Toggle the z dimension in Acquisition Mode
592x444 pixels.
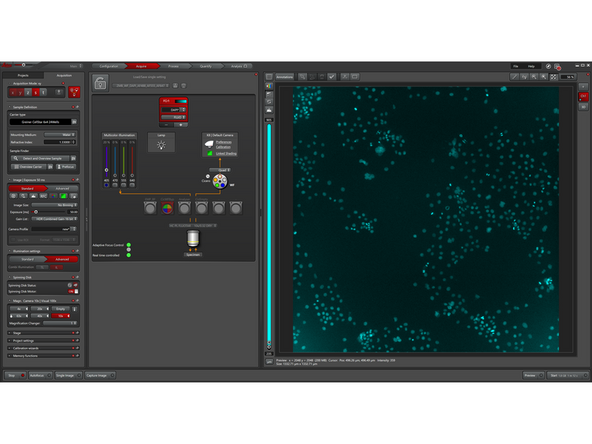(x=28, y=92)
